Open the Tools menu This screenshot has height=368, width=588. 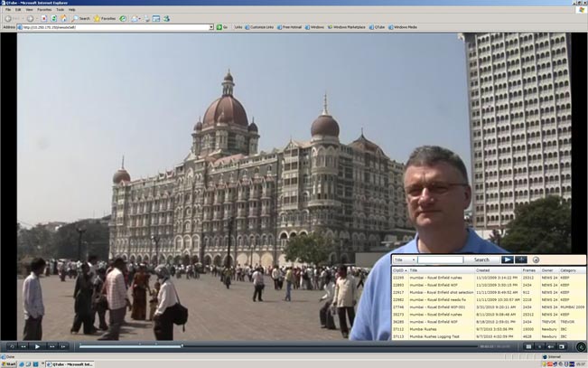(x=60, y=9)
